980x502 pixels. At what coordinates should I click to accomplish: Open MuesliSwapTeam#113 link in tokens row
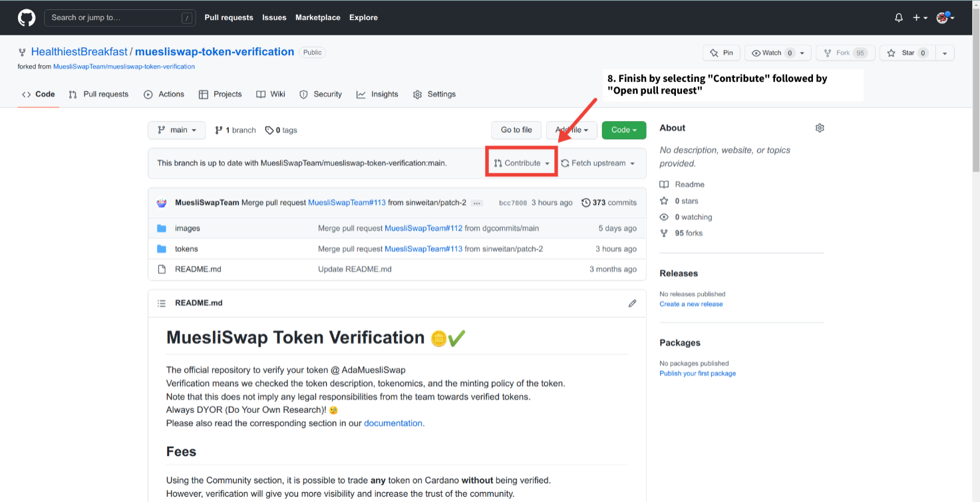[x=424, y=249]
